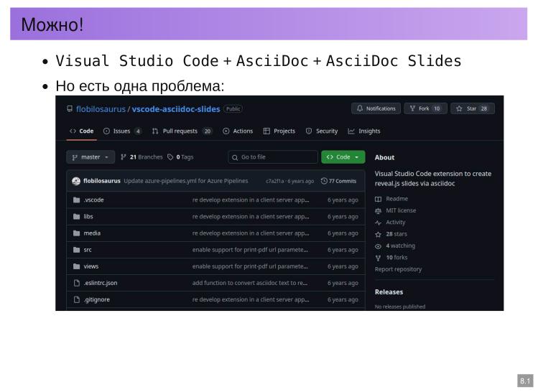Open the .vscode folder
538x392 pixels.
coord(93,200)
